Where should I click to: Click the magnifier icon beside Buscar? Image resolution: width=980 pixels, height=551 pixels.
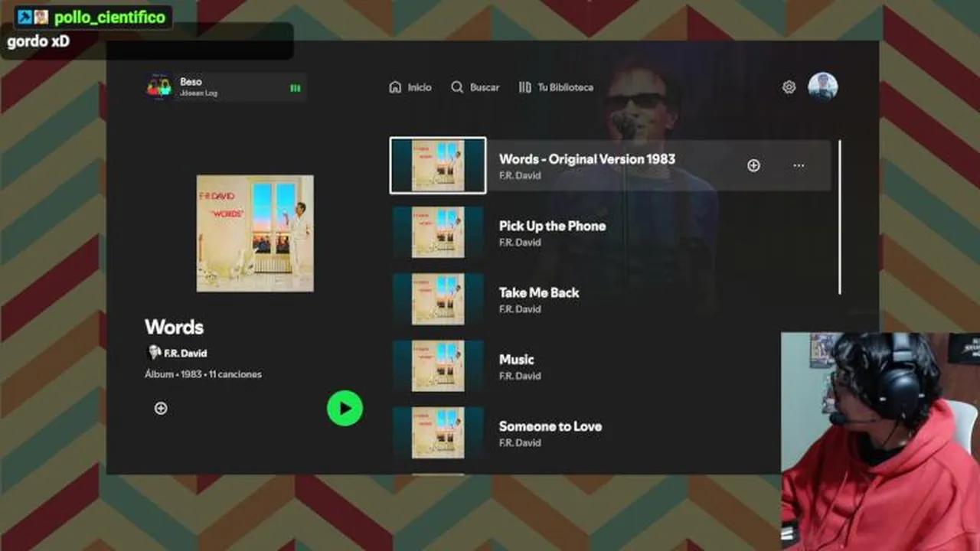click(457, 87)
